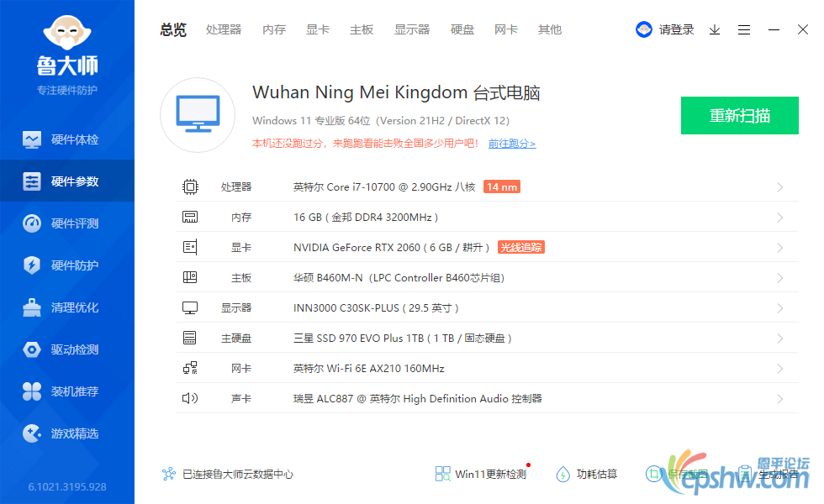Click the 14 nm badge
The height and width of the screenshot is (504, 824).
(502, 186)
